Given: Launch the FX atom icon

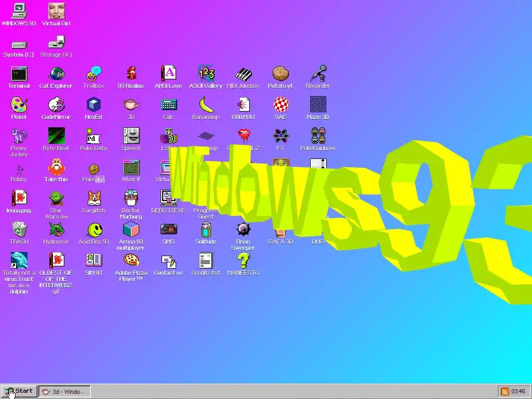Looking at the screenshot, I should pyautogui.click(x=281, y=136).
